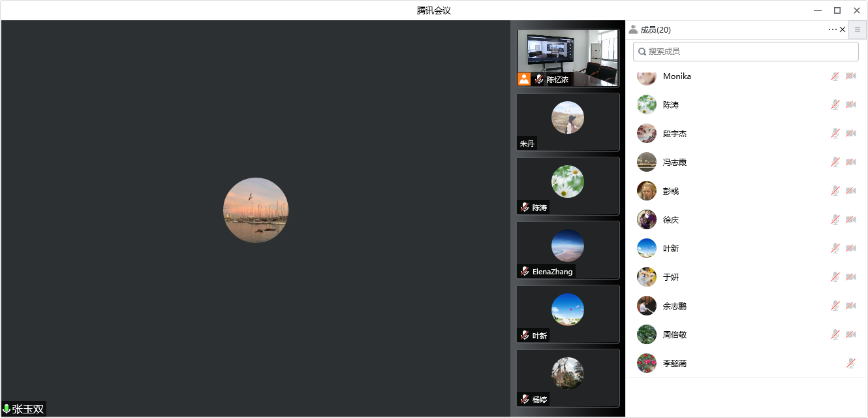Viewport: 868px width, 418px height.
Task: Select member 余志鹏 in the list
Action: click(675, 306)
